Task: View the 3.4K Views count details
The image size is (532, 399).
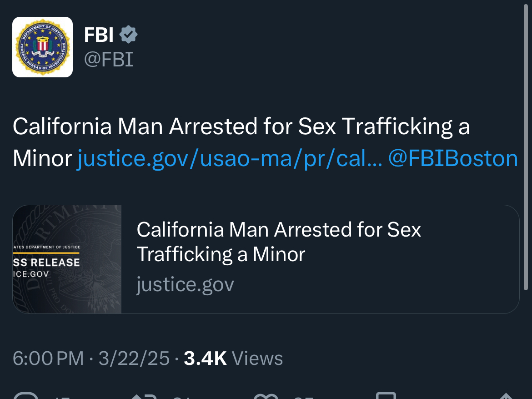Action: [x=233, y=358]
